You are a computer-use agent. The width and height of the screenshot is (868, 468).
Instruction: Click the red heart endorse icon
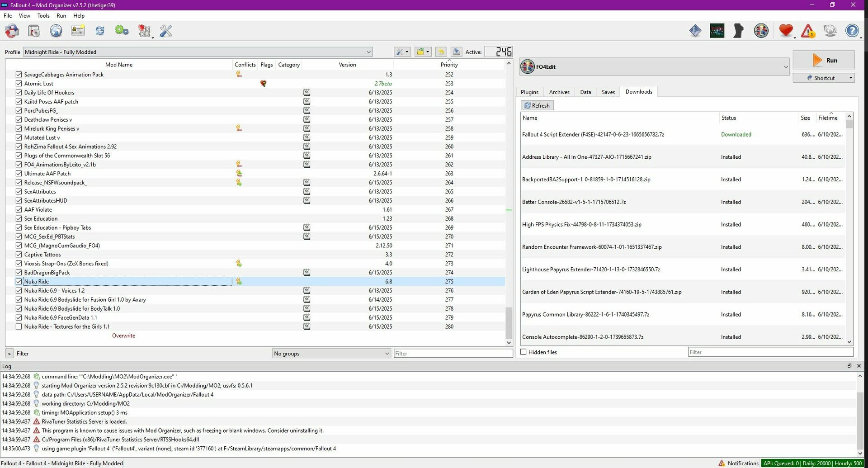786,31
